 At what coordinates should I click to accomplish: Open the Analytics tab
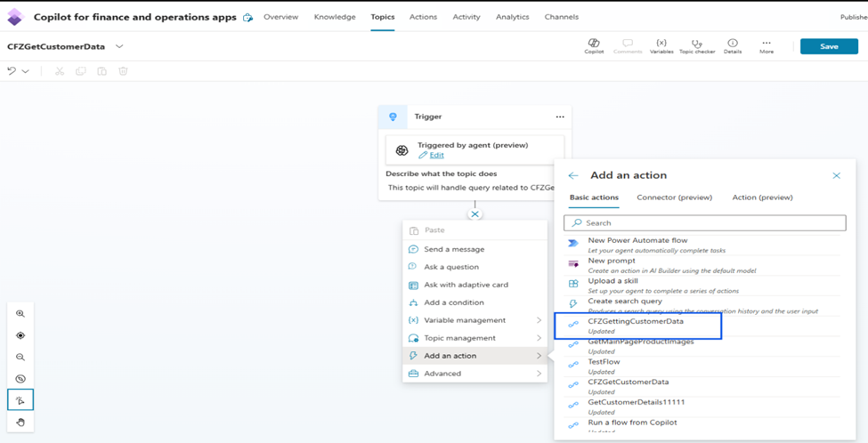(513, 17)
